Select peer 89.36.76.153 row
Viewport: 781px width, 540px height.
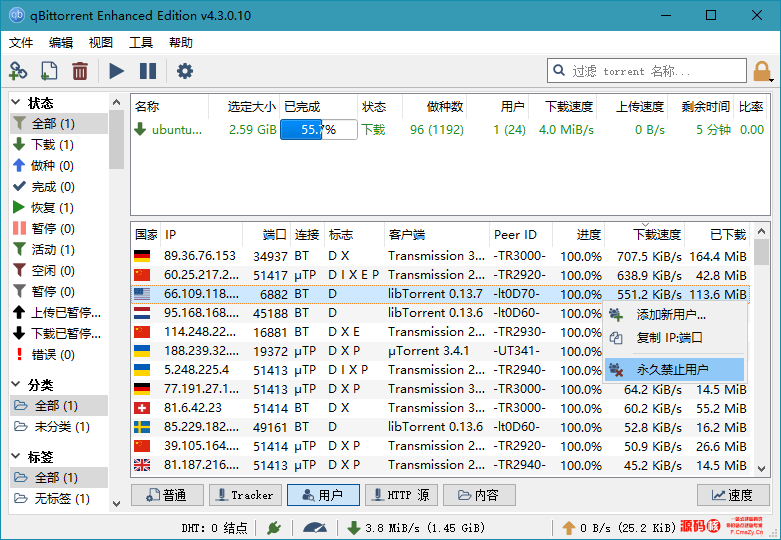[441, 256]
